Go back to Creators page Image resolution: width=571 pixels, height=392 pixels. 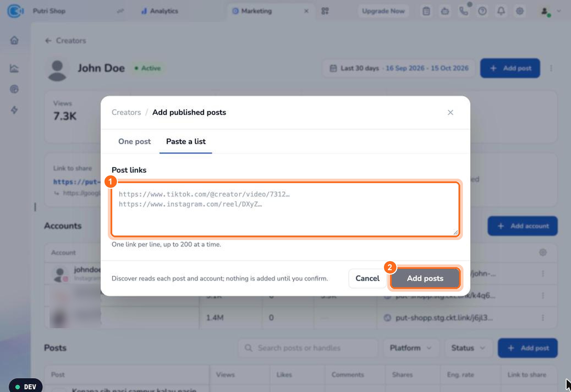(x=65, y=41)
